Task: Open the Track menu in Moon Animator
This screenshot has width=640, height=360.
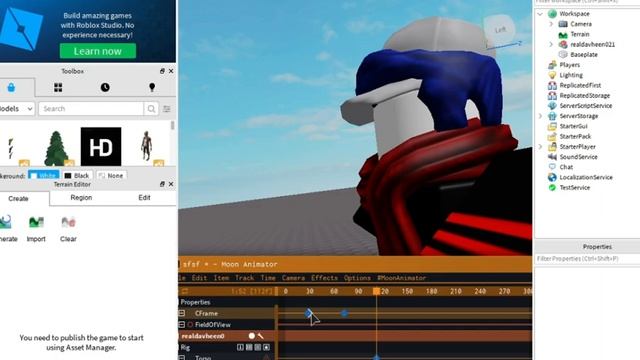Action: pyautogui.click(x=244, y=278)
